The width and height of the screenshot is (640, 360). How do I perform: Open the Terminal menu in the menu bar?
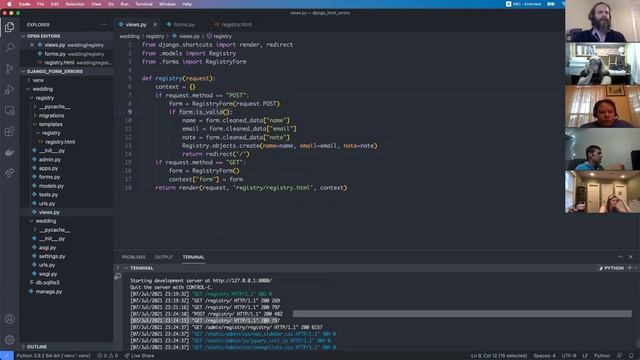pyautogui.click(x=144, y=4)
